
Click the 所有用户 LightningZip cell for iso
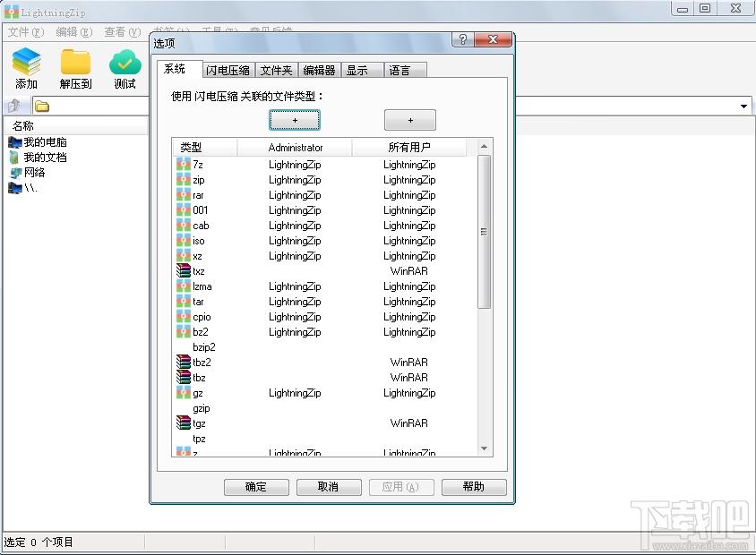click(410, 241)
